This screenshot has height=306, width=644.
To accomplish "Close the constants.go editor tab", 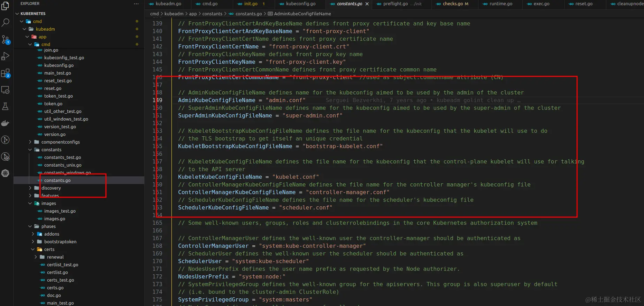I will coord(367,4).
